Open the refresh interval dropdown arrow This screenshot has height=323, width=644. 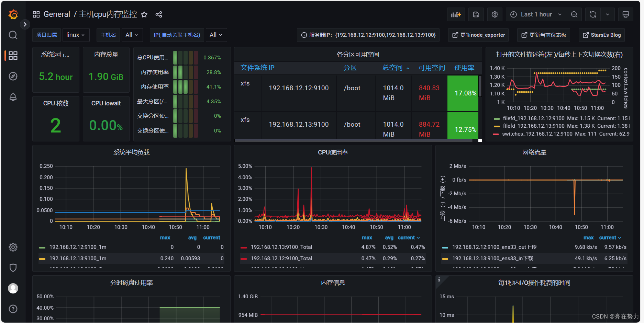tap(608, 14)
